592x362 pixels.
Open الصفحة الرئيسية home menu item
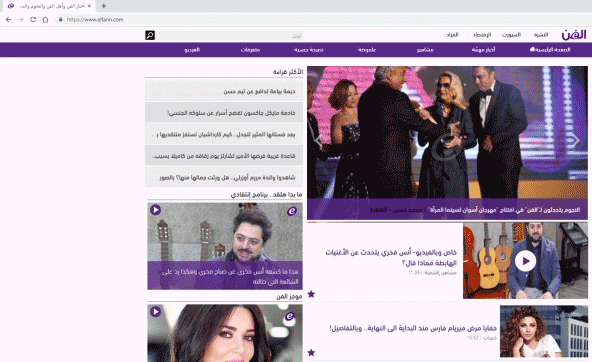coord(550,49)
